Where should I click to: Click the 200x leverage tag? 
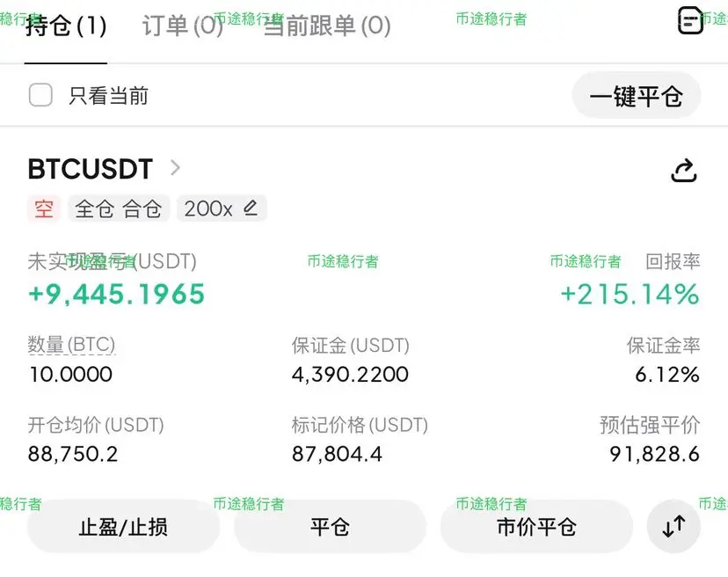(x=222, y=208)
